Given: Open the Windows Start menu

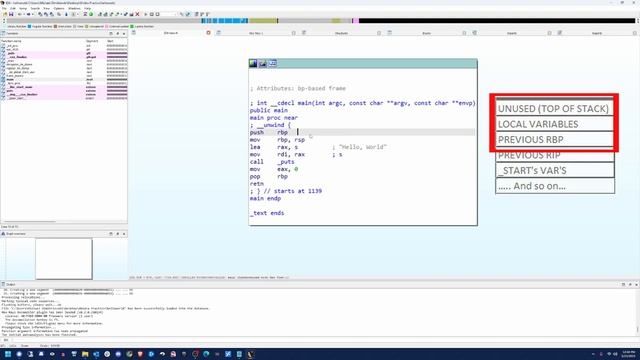Looking at the screenshot, I should point(8,354).
